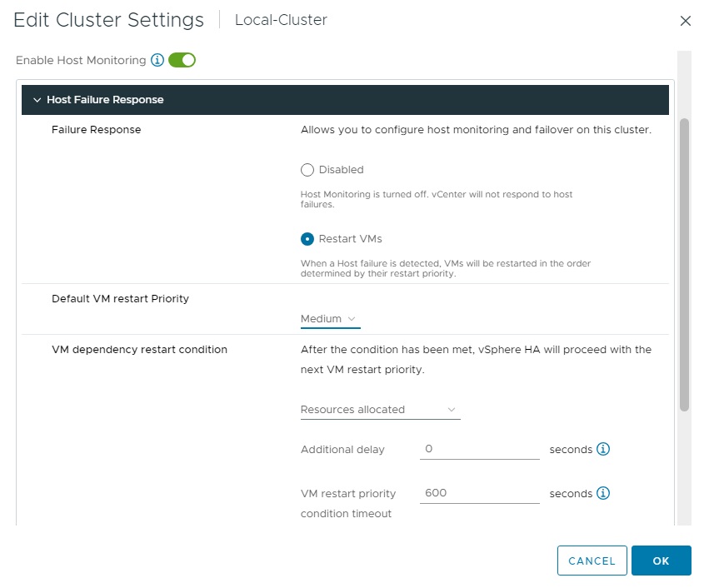Open the Resources allocated condition dropdown
This screenshot has width=704, height=588.
point(379,410)
